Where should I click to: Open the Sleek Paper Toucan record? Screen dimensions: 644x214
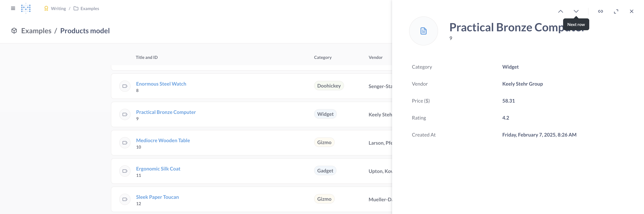(x=157, y=197)
